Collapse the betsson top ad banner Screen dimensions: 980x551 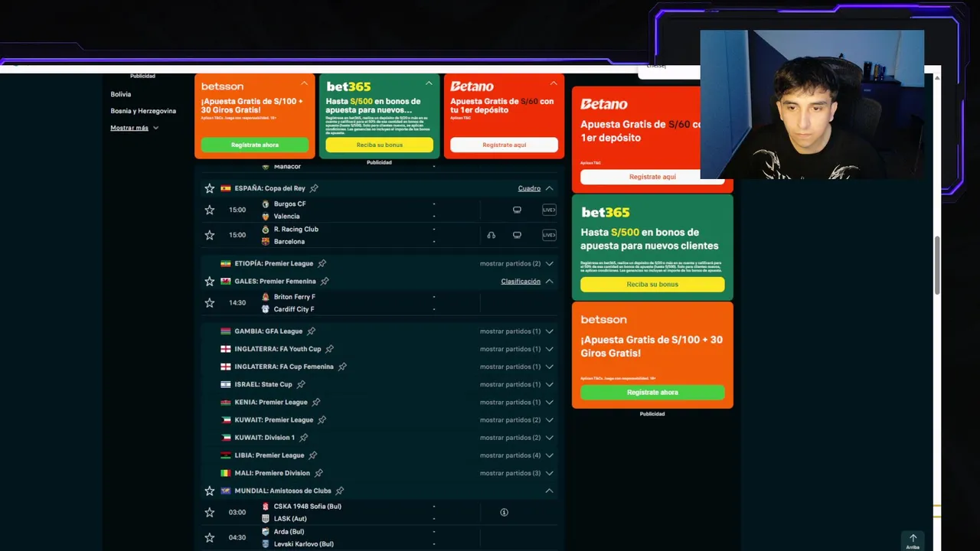pos(304,83)
